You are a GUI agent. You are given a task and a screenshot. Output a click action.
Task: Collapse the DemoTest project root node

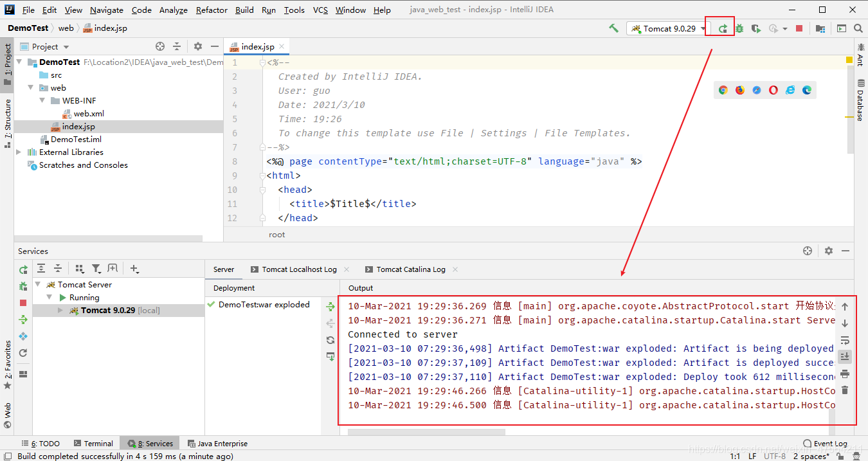(19, 62)
